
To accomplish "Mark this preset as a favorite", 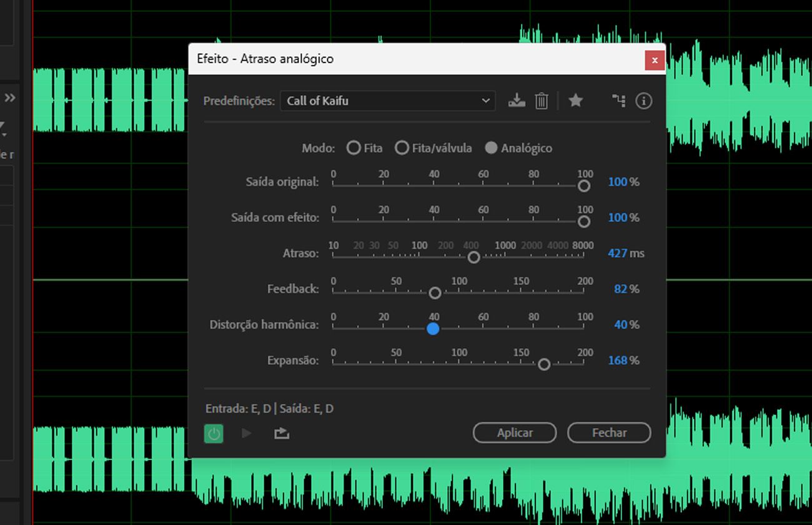I will (x=575, y=101).
